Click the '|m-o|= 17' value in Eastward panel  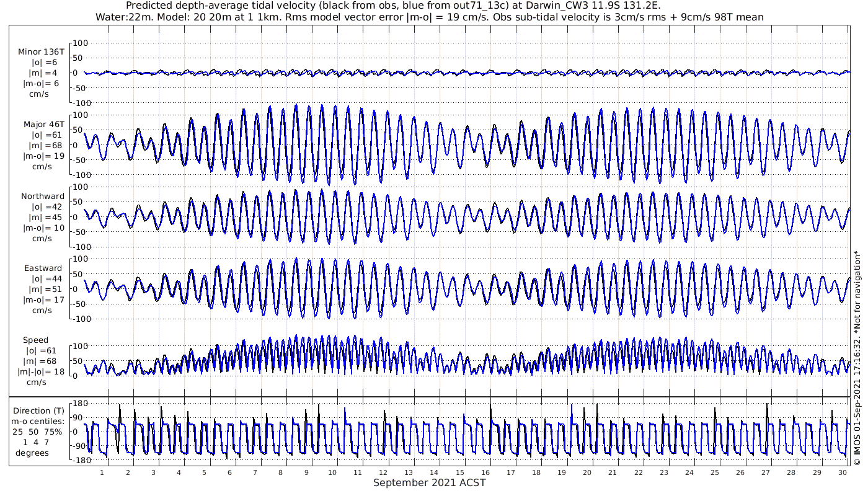click(43, 300)
